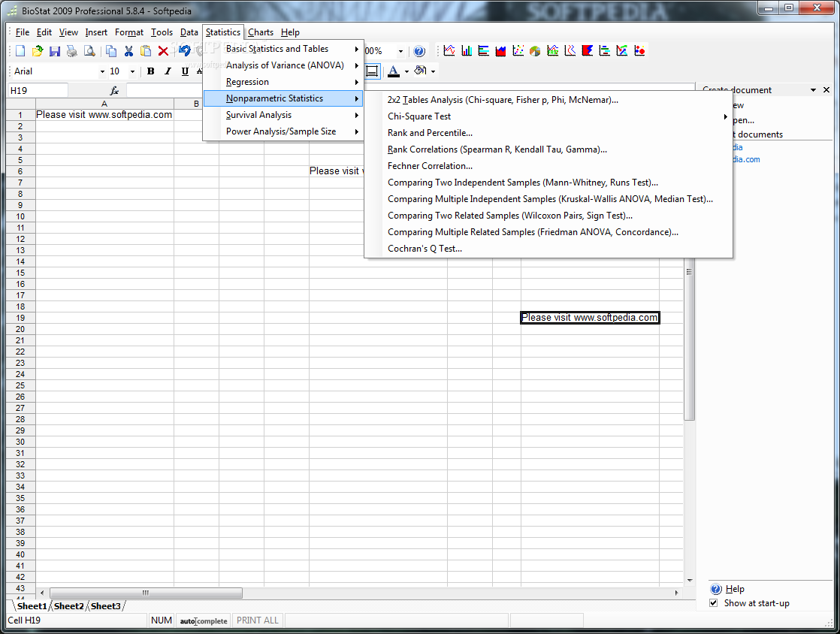The width and height of the screenshot is (840, 634).
Task: Click the horizontal scrollbar thumb
Action: click(146, 593)
